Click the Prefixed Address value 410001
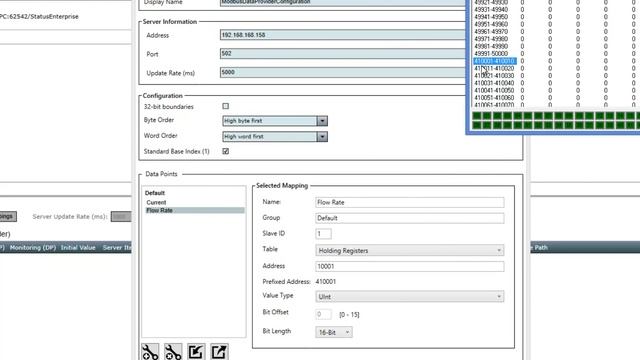The width and height of the screenshot is (640, 360). (x=326, y=282)
